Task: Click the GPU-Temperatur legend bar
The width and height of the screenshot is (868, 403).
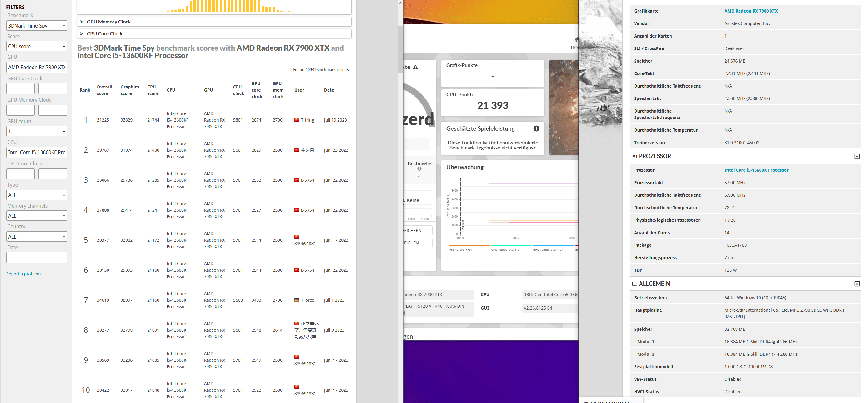Action: 553,245
